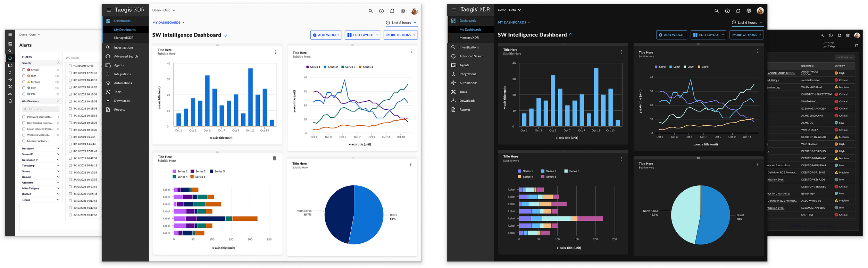Check the Low severity filter checkbox
This screenshot has height=268, width=868.
coord(24,88)
